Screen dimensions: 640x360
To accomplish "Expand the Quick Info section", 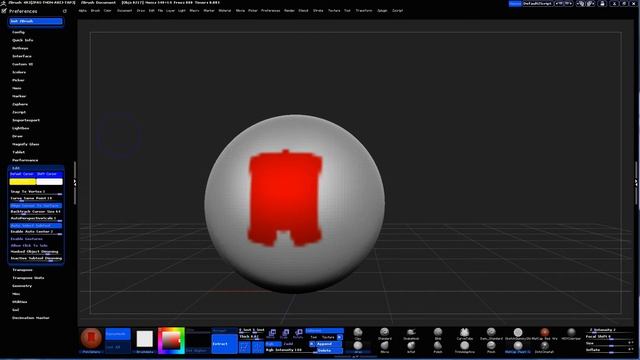I will pos(22,40).
